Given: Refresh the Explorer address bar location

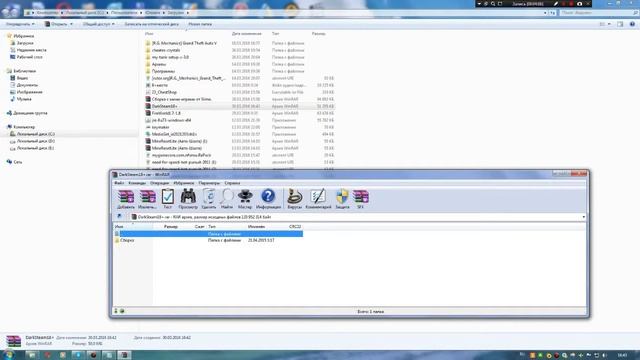Looking at the screenshot, I should [552, 13].
